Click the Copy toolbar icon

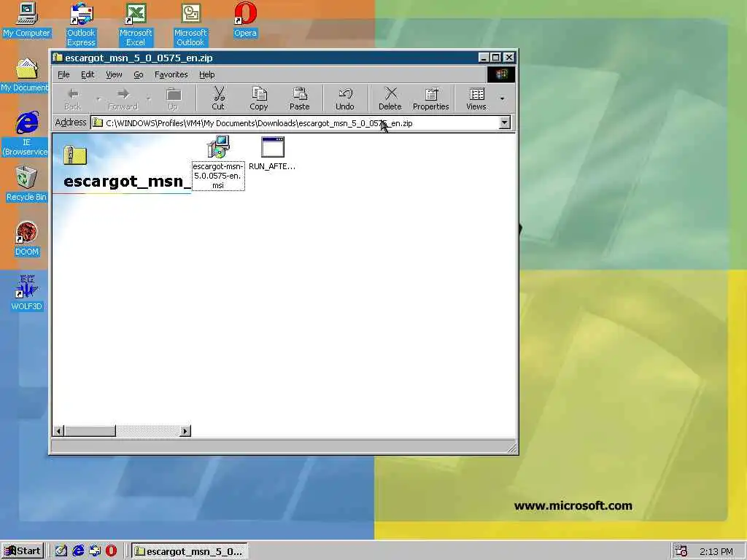(259, 98)
